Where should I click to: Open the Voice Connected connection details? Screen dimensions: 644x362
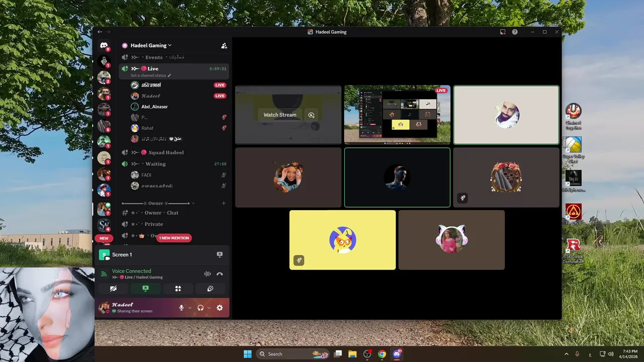pyautogui.click(x=131, y=271)
